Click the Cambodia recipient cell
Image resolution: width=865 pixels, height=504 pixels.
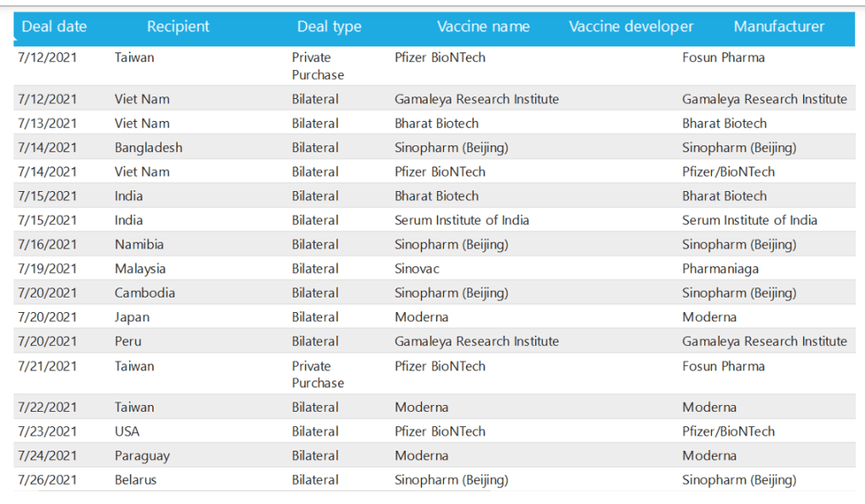[145, 293]
